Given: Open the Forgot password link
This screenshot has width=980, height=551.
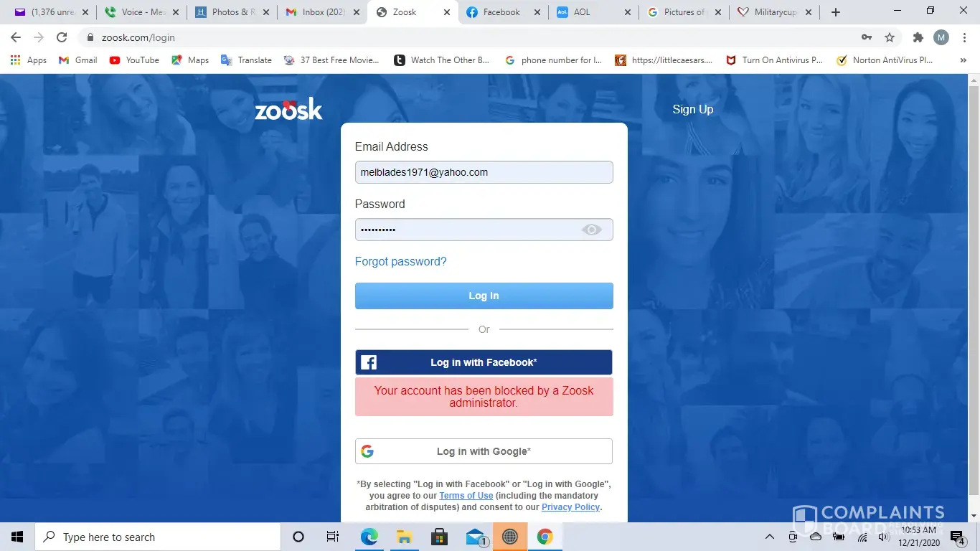Looking at the screenshot, I should pyautogui.click(x=401, y=261).
